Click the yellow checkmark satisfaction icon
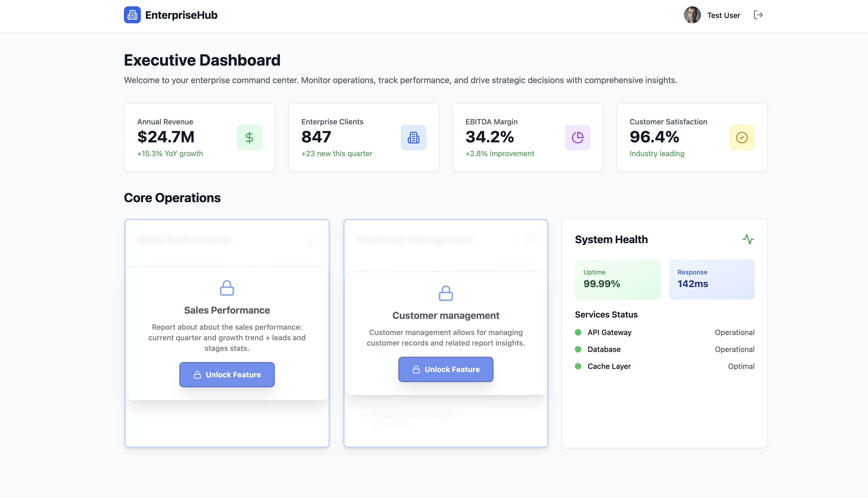 [741, 138]
